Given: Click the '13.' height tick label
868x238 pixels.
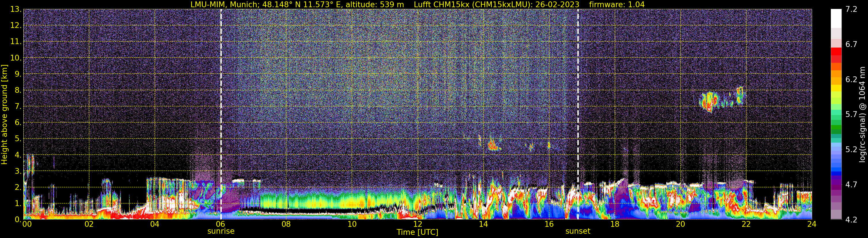Looking at the screenshot, I should [16, 9].
